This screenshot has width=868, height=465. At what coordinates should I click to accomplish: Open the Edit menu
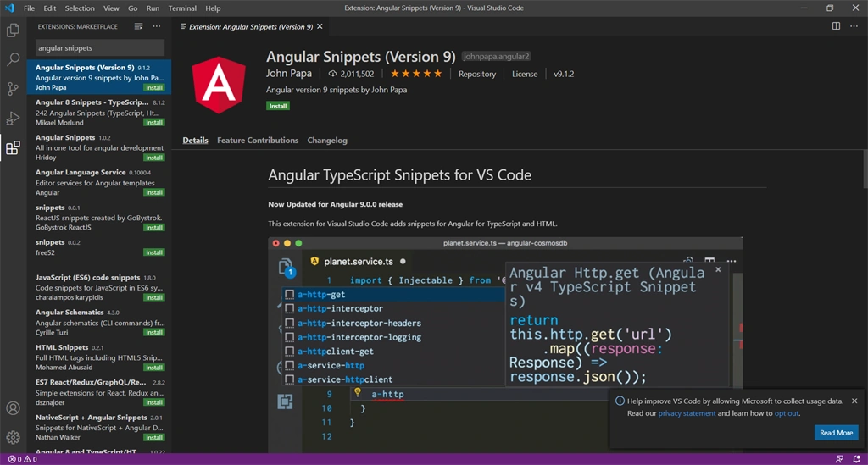(50, 8)
